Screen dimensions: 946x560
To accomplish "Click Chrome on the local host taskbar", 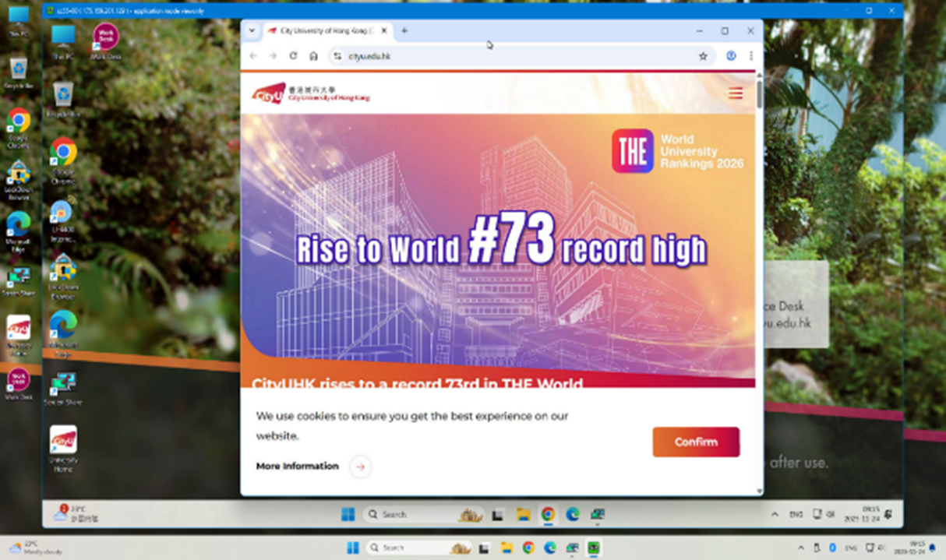I will (x=528, y=548).
